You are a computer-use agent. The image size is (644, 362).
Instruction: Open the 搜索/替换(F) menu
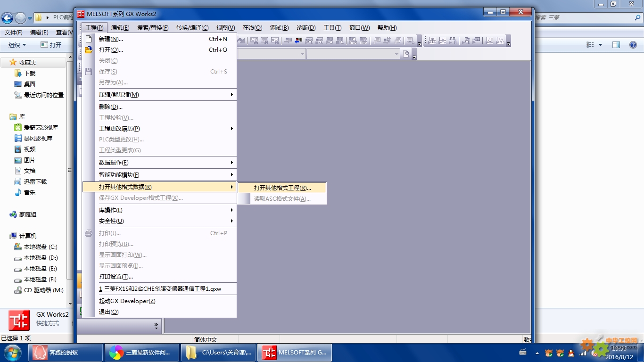point(153,28)
